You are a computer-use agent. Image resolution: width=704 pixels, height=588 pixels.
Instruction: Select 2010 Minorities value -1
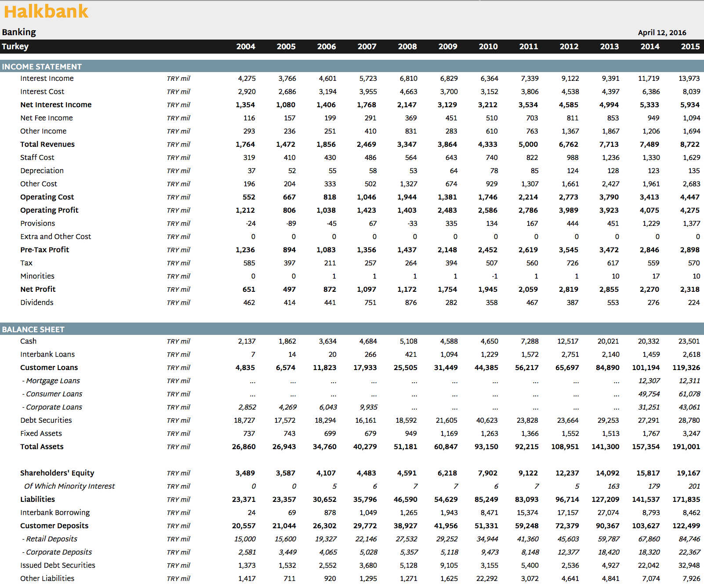(x=495, y=276)
